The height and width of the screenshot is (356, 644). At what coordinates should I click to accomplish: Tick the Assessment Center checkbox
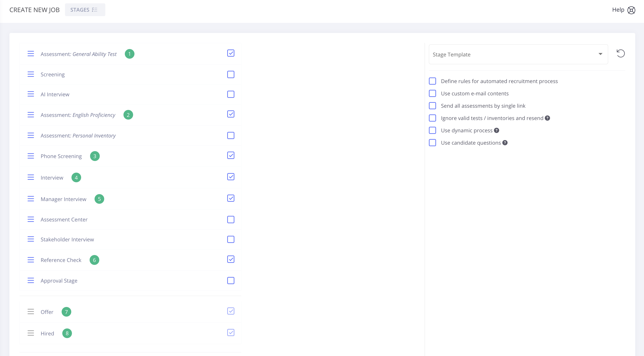pos(231,220)
